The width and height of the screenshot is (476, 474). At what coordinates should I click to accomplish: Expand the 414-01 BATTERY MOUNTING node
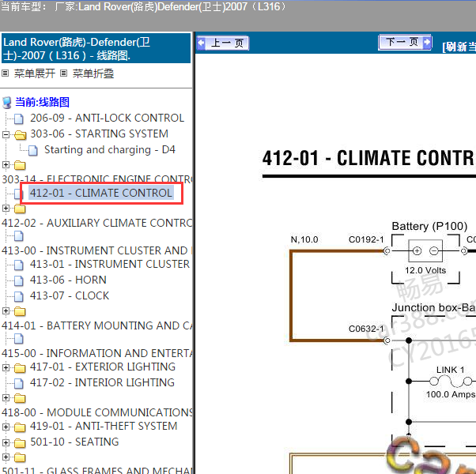tap(6, 310)
